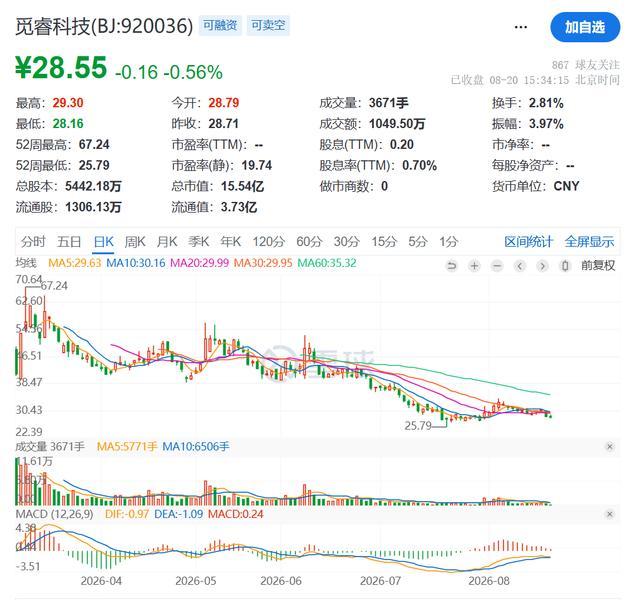This screenshot has height=600, width=640.
Task: Click the 最低 value 28.16
Action: tap(68, 124)
